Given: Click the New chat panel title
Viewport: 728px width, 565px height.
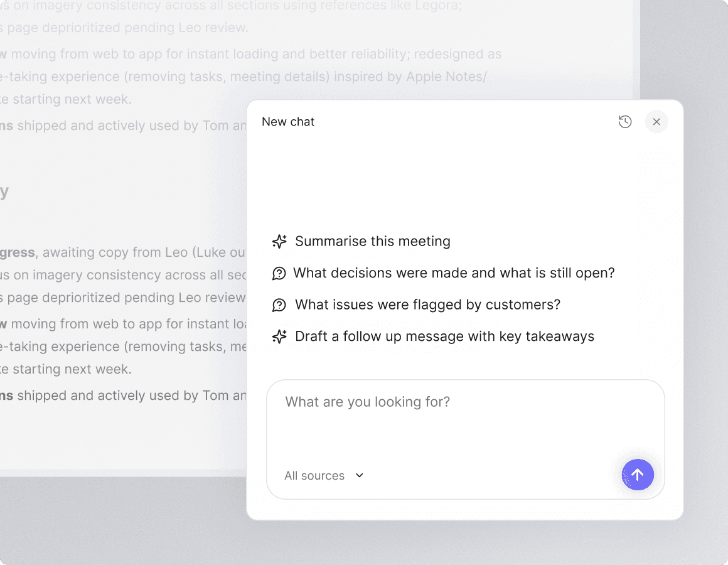Looking at the screenshot, I should point(288,122).
